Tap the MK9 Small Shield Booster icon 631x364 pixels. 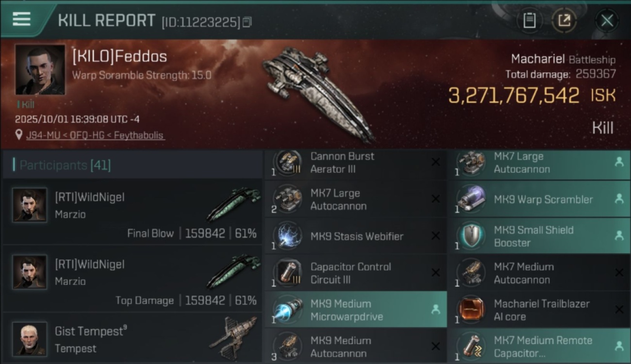click(x=471, y=236)
